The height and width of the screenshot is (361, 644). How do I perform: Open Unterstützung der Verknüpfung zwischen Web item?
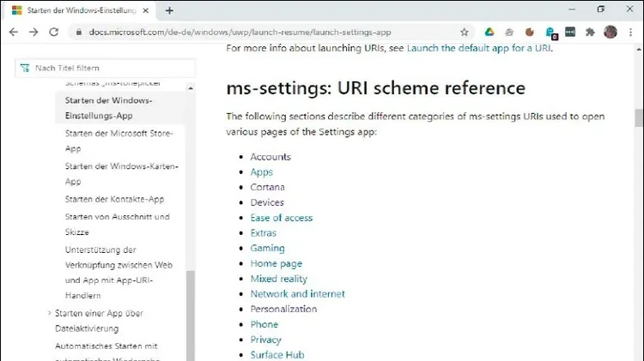pos(118,273)
